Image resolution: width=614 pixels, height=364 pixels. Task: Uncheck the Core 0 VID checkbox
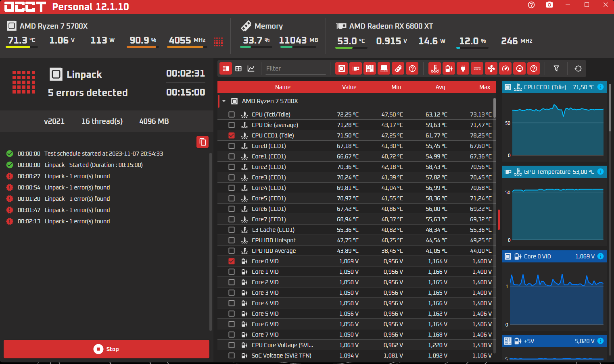[x=232, y=261]
